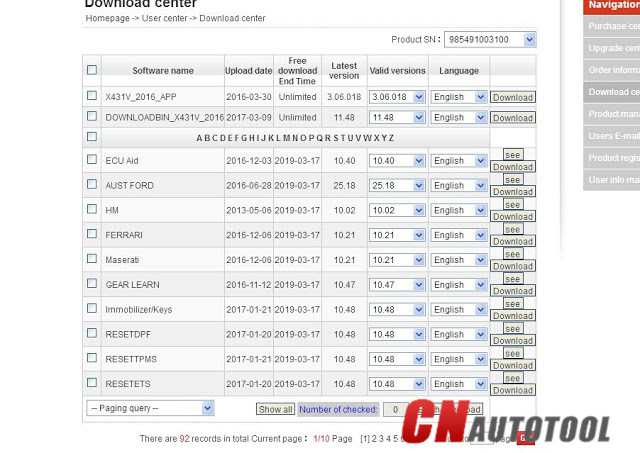The height and width of the screenshot is (453, 640).
Task: Download Immobilizer/Keys software
Action: pos(513,316)
